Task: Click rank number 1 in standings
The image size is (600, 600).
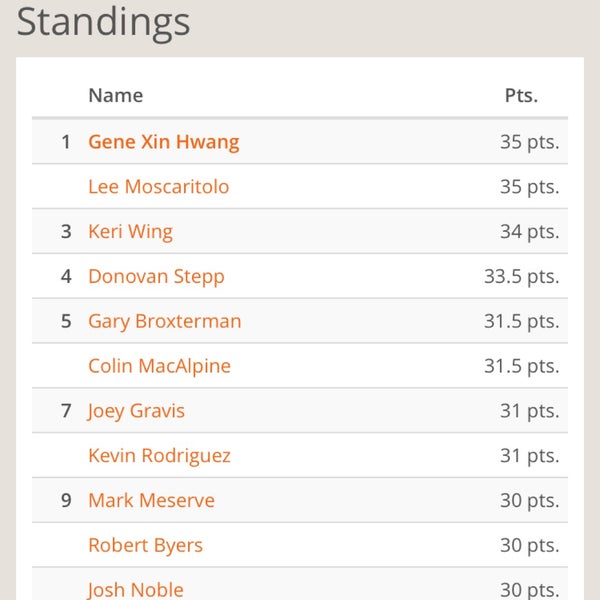Action: point(66,142)
